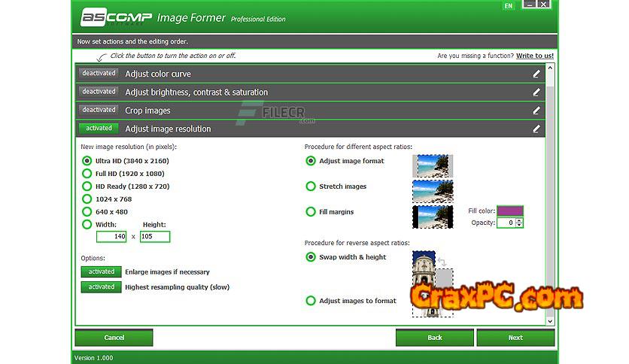Open edit pencil for Crop images
This screenshot has height=364, width=629.
(536, 111)
